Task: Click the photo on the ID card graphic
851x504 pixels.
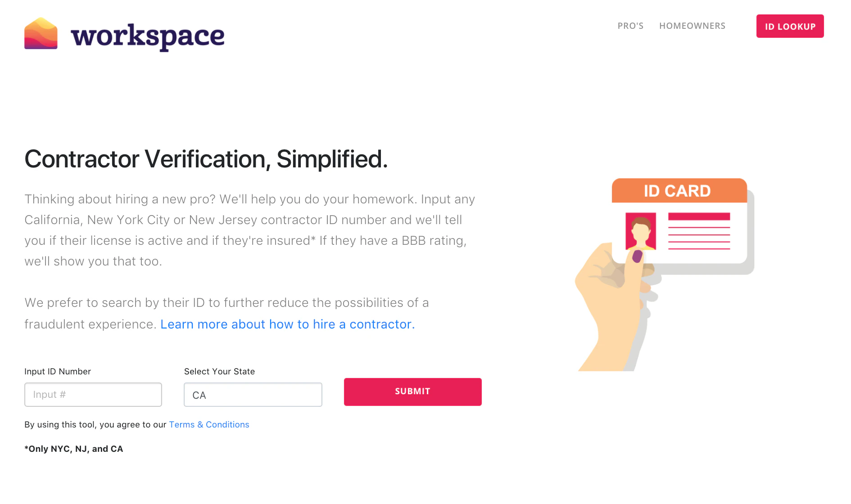Action: point(640,230)
